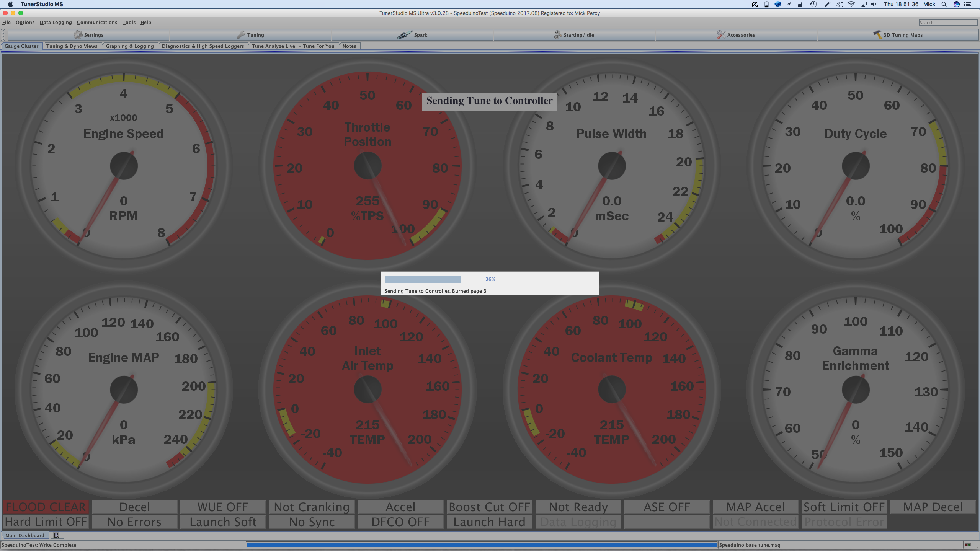Image resolution: width=980 pixels, height=551 pixels.
Task: Click the 36% tune sending progress bar
Action: [x=490, y=279]
